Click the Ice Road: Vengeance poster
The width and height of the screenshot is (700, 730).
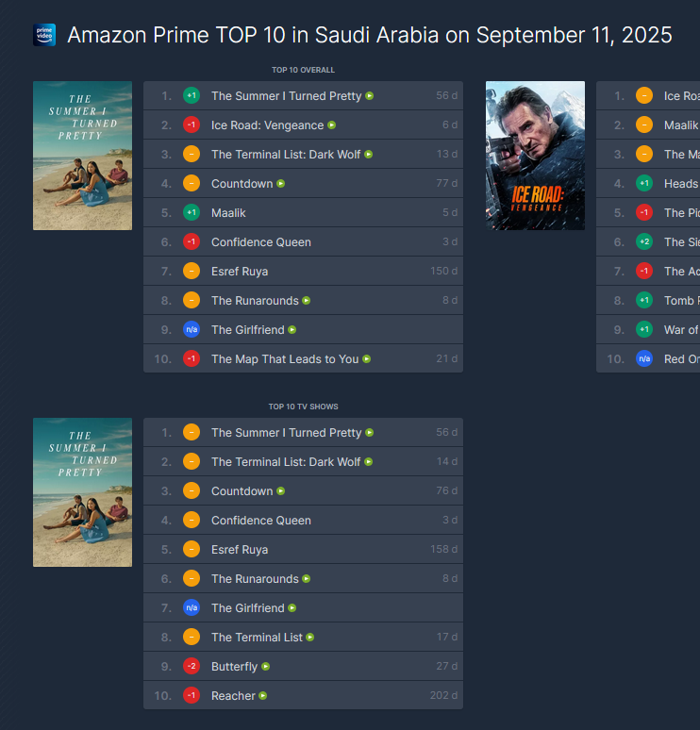[x=535, y=156]
